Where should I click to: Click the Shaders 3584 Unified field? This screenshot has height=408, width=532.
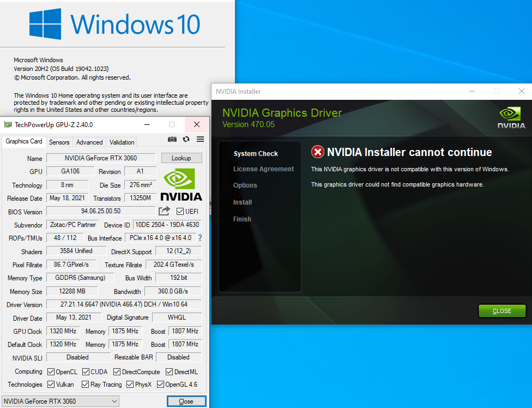click(x=76, y=251)
